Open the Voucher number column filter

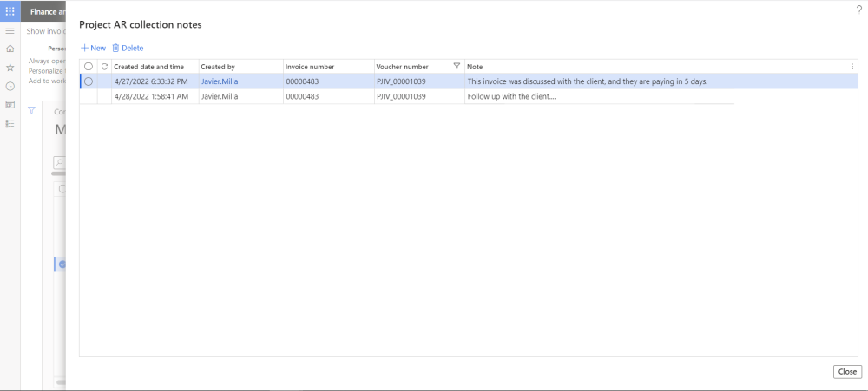point(457,67)
